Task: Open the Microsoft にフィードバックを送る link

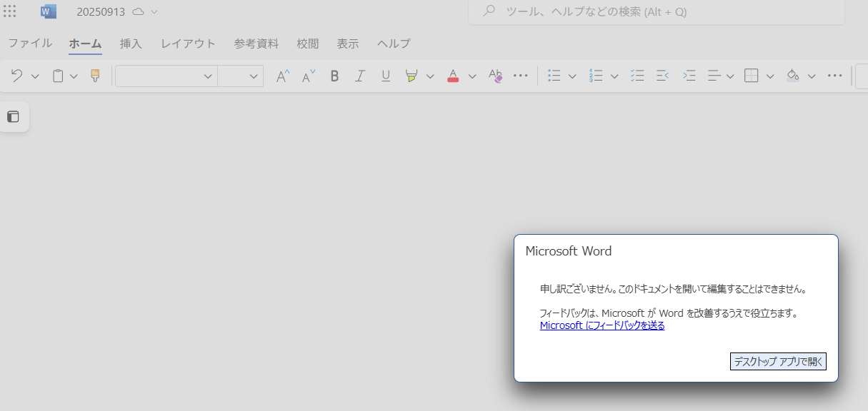Action: tap(602, 325)
